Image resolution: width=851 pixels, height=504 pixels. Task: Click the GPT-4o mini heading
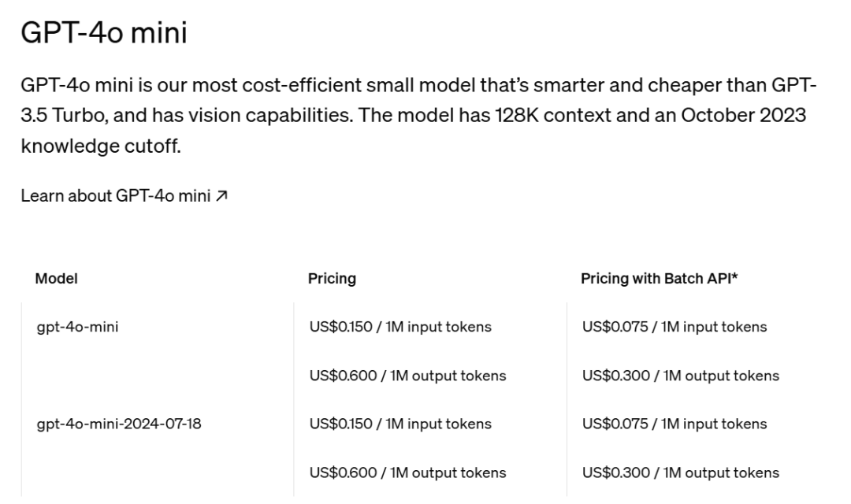pyautogui.click(x=103, y=33)
